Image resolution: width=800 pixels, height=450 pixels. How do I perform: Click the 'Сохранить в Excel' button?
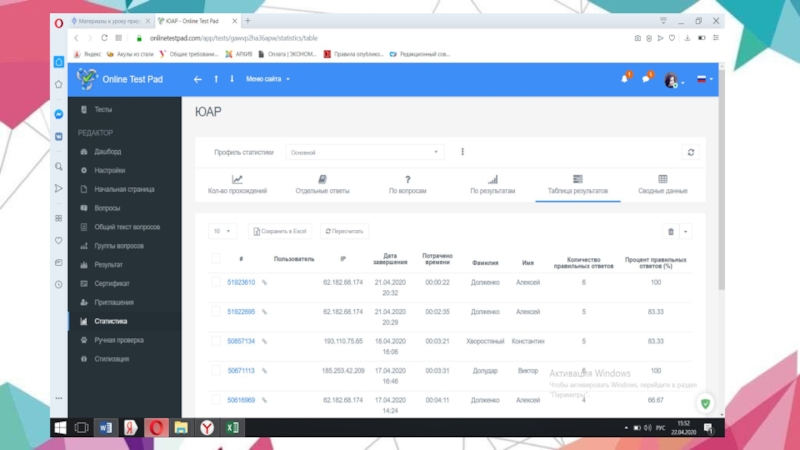click(x=280, y=232)
